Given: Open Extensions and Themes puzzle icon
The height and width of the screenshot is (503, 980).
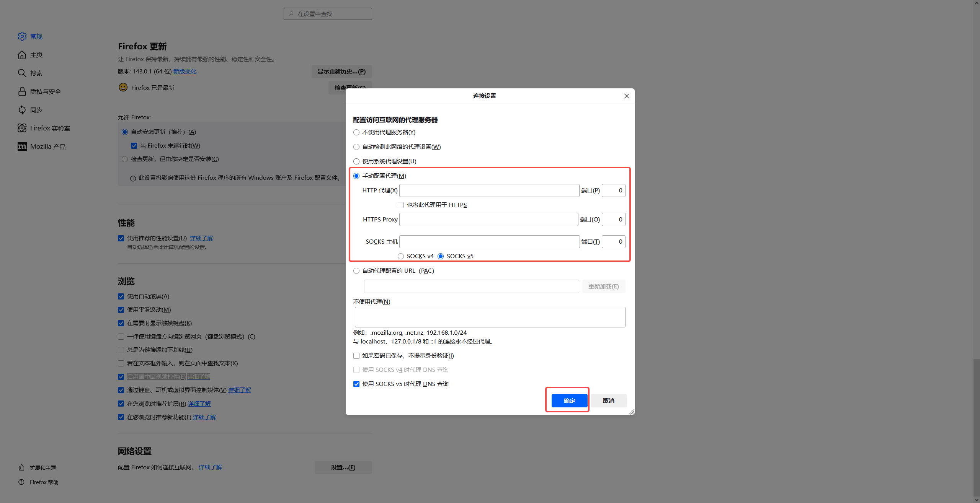Looking at the screenshot, I should 21,467.
